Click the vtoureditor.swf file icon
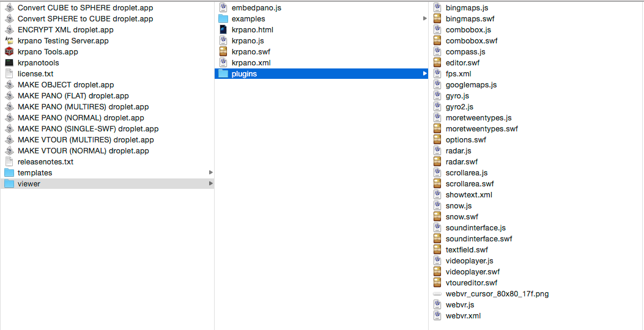 (x=437, y=283)
